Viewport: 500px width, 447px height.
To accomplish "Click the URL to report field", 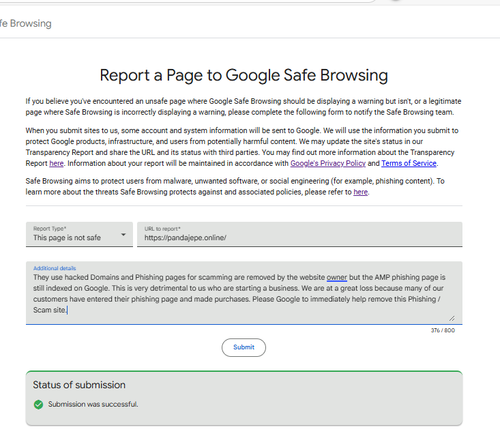I will pos(299,234).
